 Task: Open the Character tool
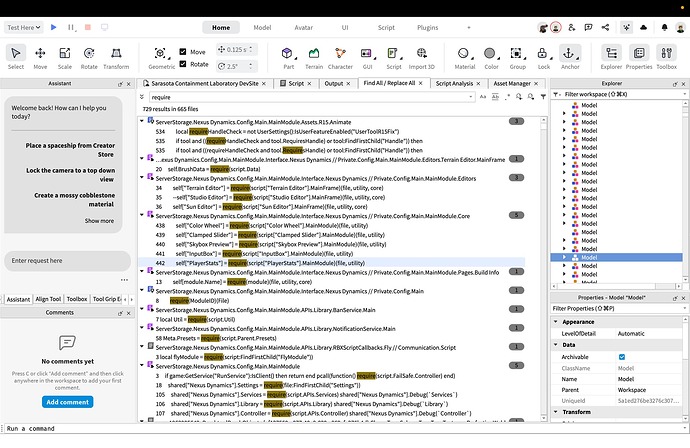340,57
